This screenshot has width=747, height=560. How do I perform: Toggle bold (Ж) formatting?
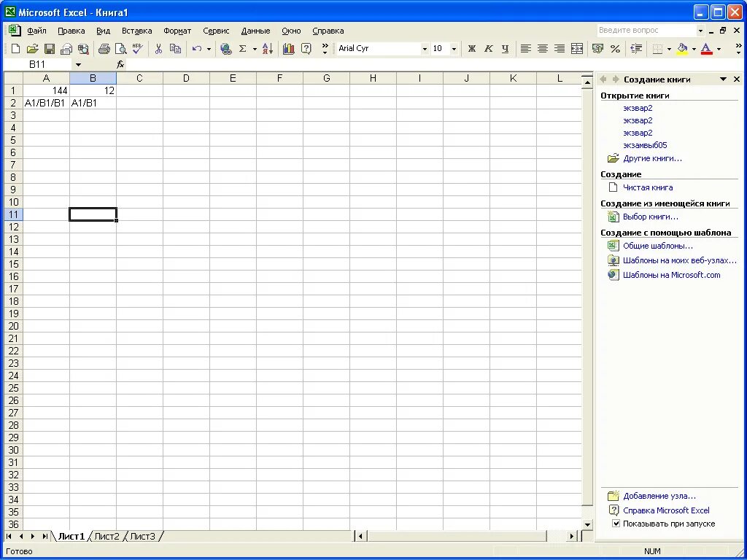472,49
